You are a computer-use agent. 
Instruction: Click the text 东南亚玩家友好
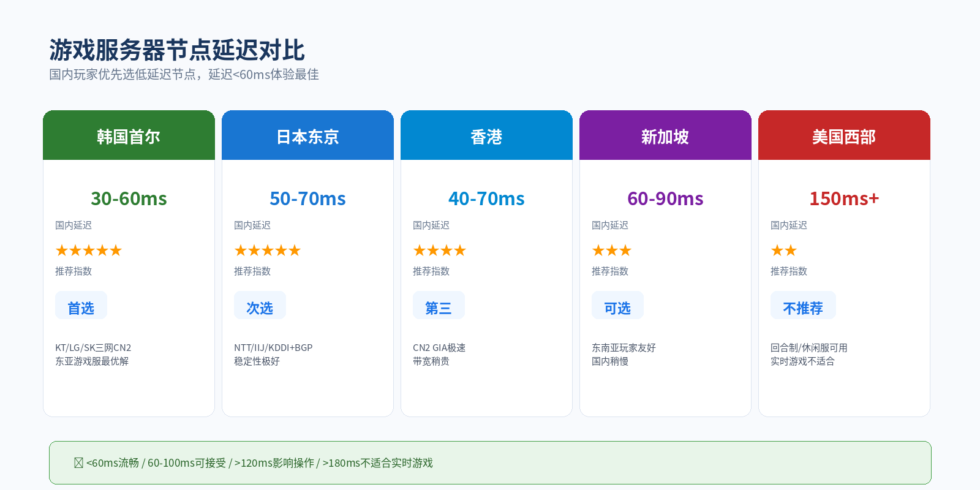point(624,348)
